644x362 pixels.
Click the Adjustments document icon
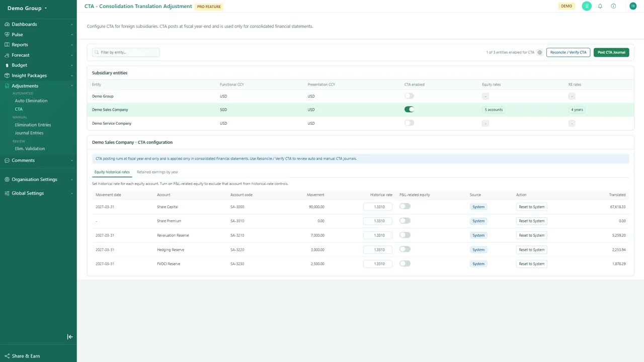click(x=7, y=86)
